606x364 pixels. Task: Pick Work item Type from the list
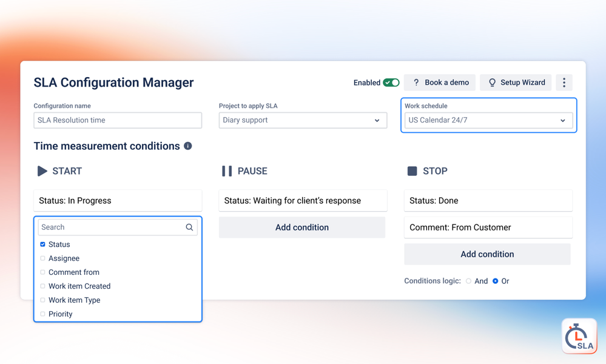point(74,300)
